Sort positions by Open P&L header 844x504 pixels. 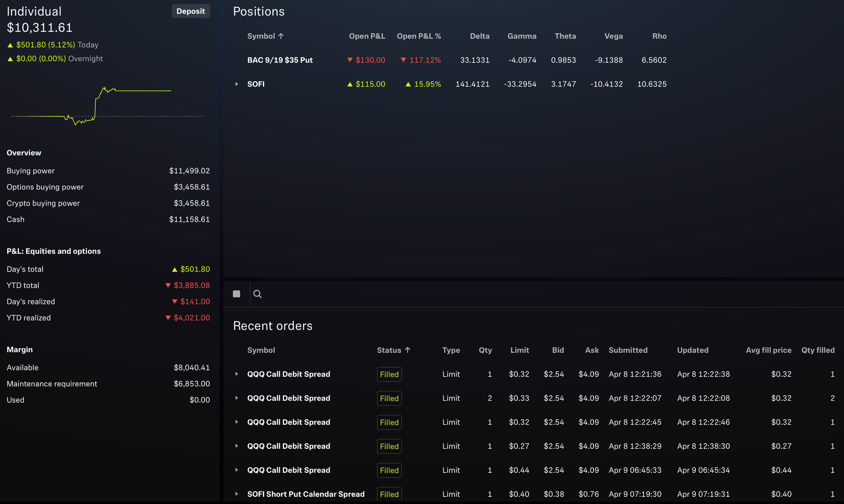(x=367, y=36)
